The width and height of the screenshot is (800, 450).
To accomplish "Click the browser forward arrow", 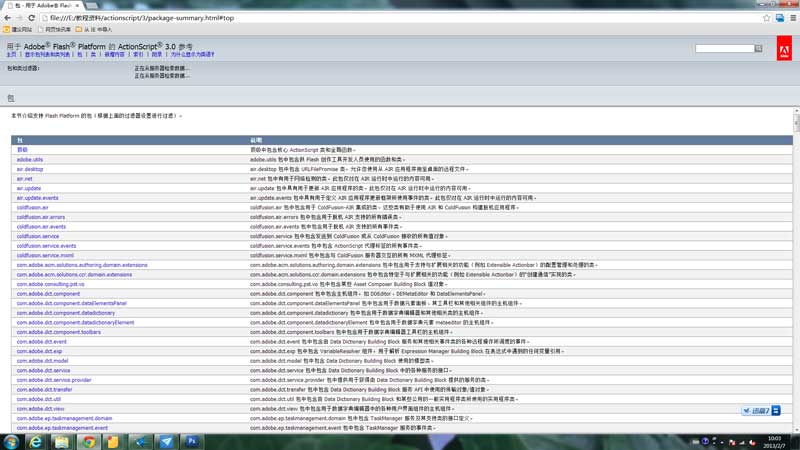I will (x=19, y=18).
